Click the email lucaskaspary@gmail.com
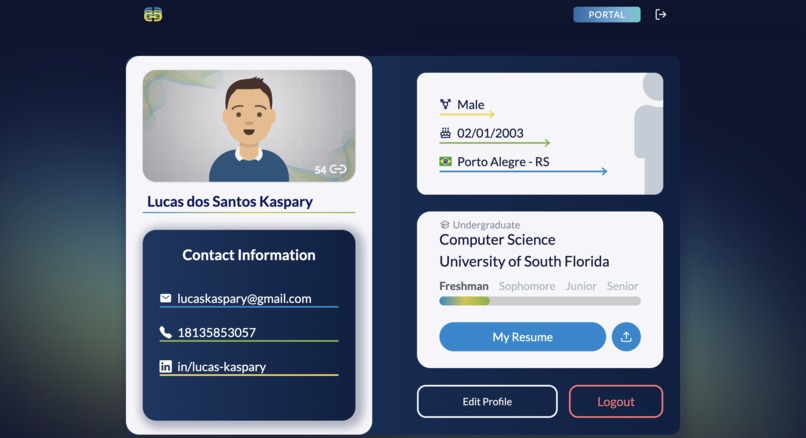Screen dimensions: 806x438 [244, 299]
